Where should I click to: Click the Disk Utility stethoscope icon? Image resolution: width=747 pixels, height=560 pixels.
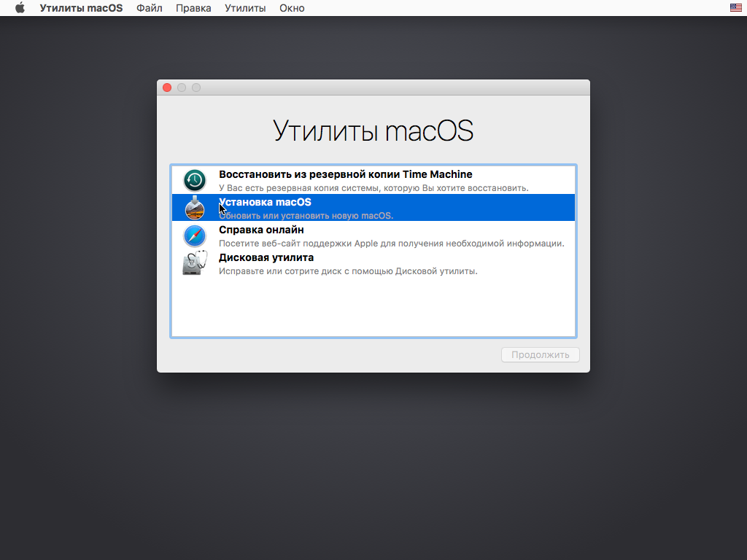(x=195, y=263)
